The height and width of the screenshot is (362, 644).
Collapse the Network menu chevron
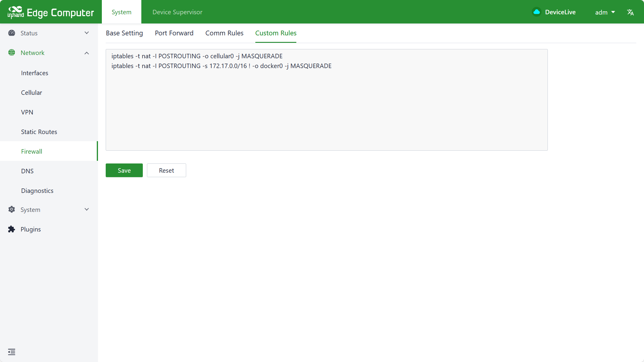coord(87,53)
